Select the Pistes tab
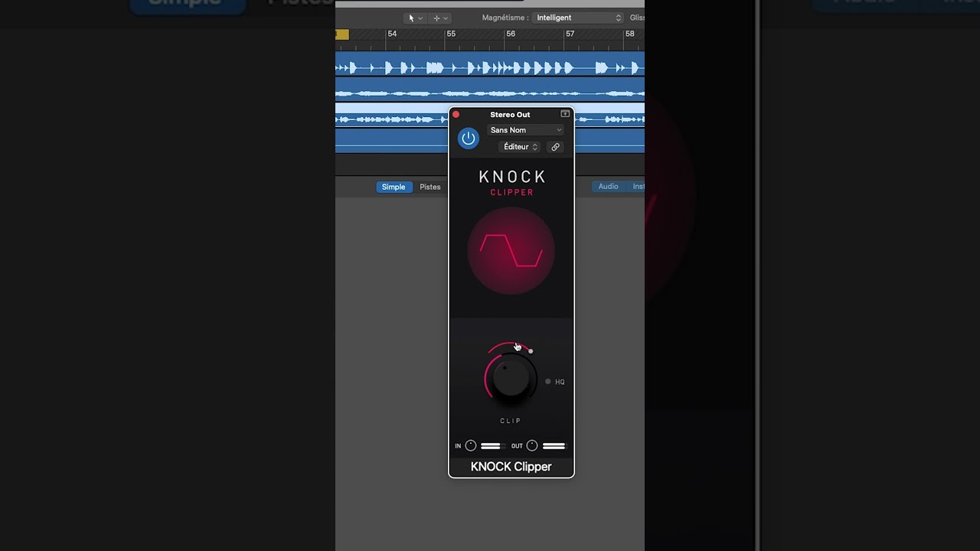Screen dimensions: 980x551 click(x=430, y=187)
